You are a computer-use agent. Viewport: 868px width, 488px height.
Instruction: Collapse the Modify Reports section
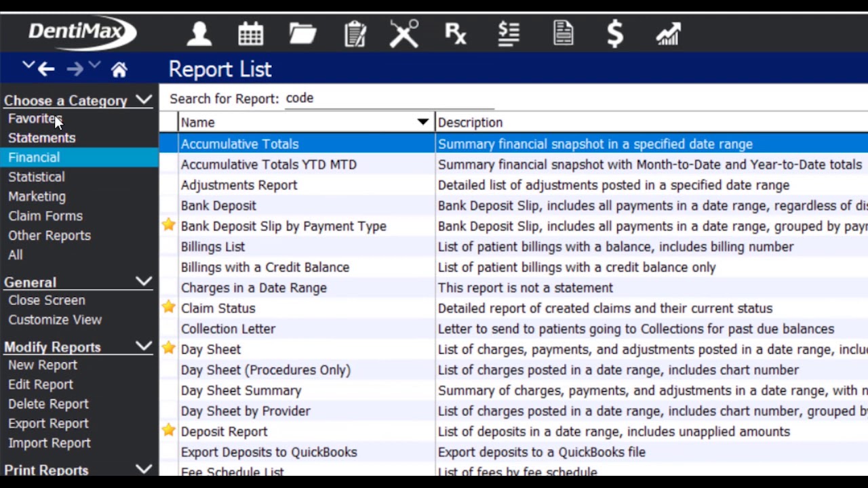point(144,346)
